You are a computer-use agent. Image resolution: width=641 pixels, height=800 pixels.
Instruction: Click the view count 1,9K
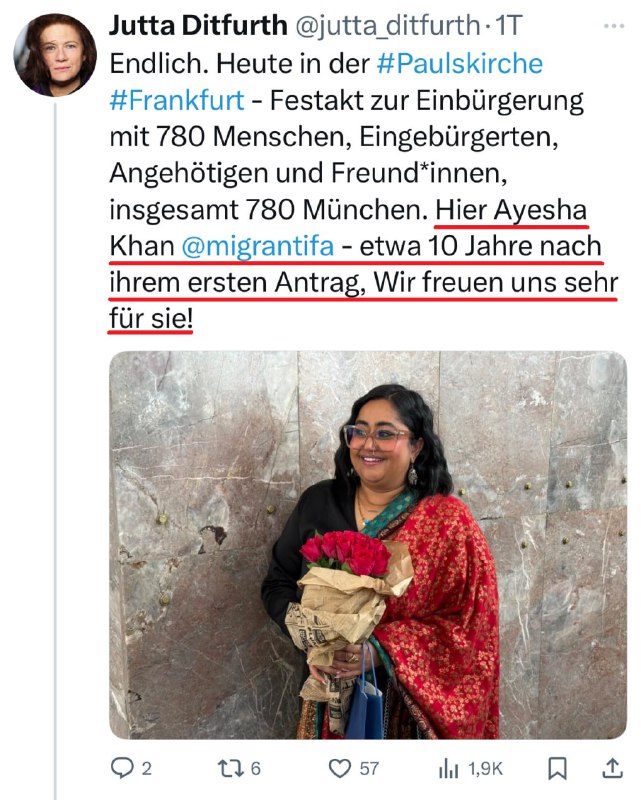tap(485, 768)
